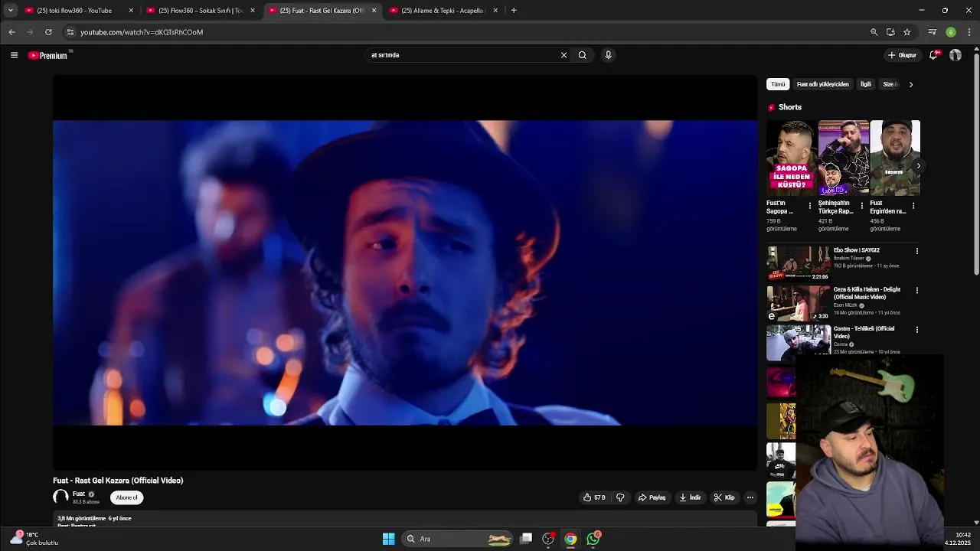Open Chrome media controls icon

(932, 32)
